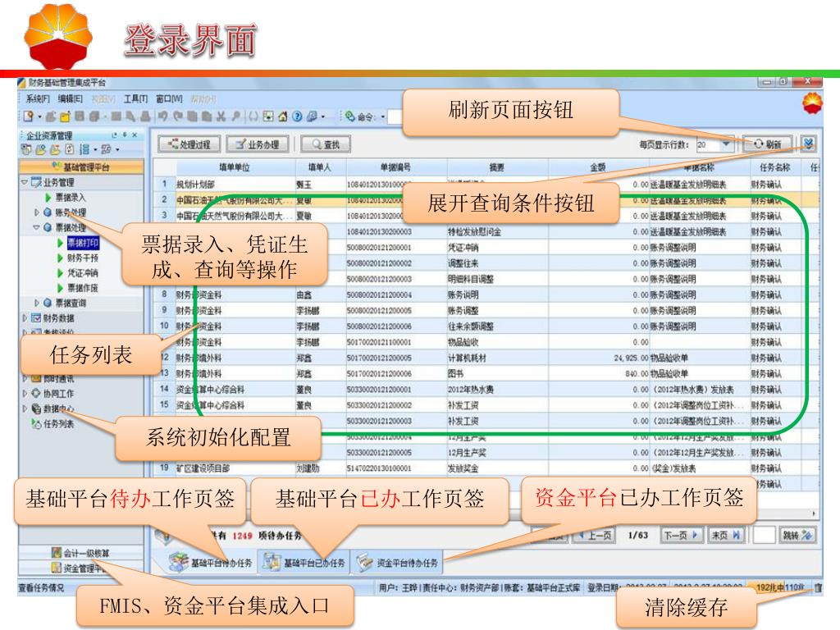Click the yellow folder open icon in toolbar
This screenshot has height=630, width=840.
tap(65, 116)
